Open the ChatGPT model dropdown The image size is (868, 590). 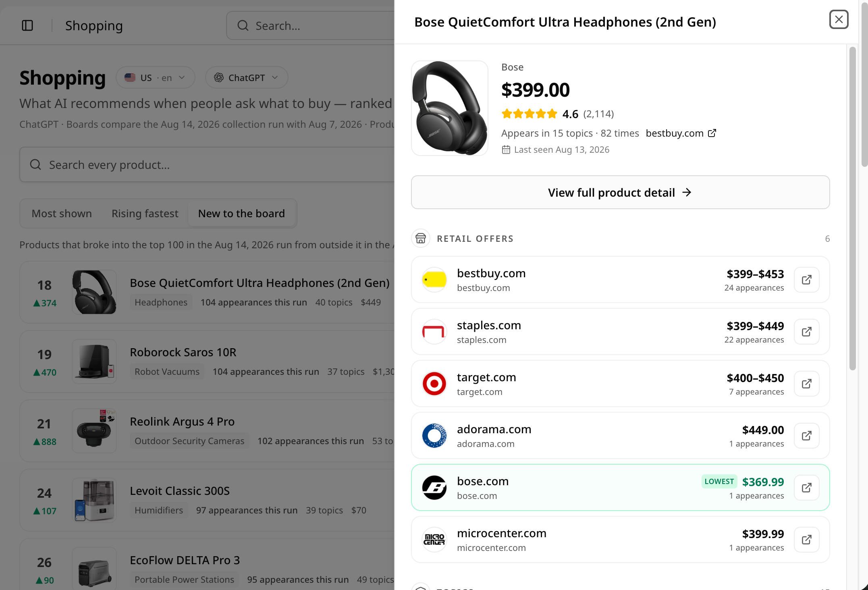[x=247, y=77]
